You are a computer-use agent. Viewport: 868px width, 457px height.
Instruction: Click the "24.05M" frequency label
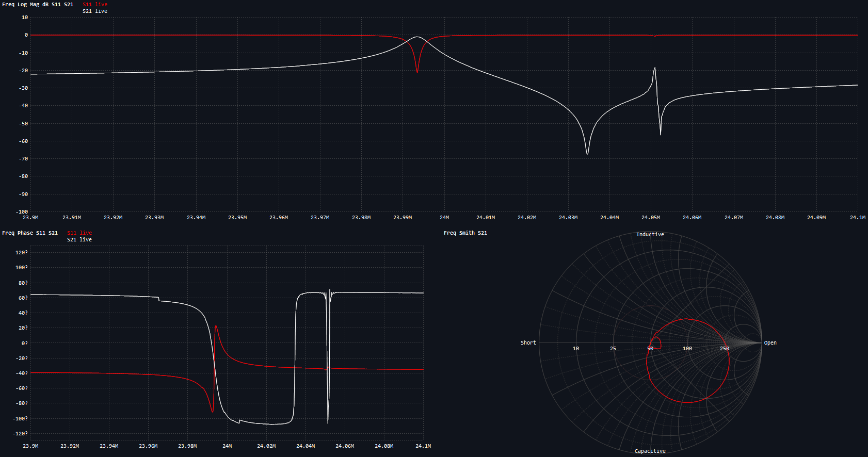[x=651, y=217]
